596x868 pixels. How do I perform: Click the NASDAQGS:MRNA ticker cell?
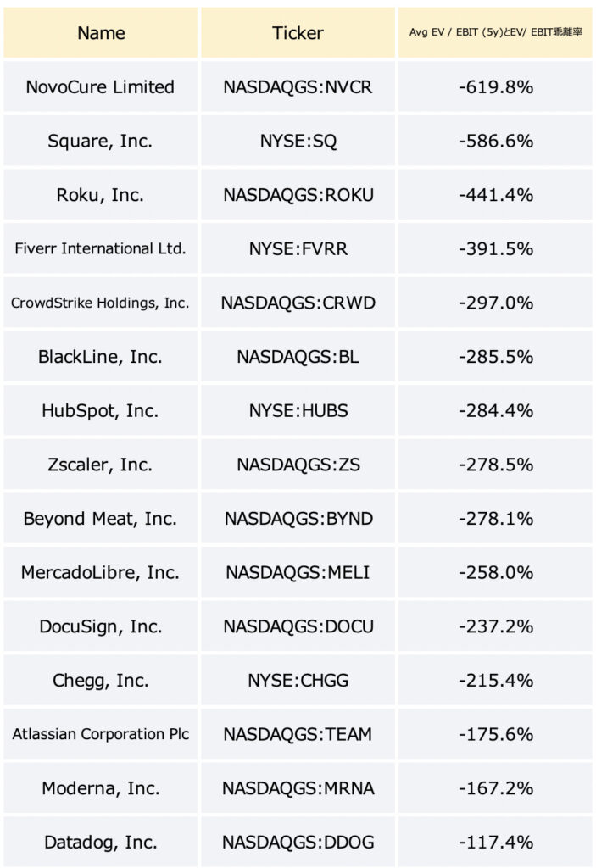298,788
